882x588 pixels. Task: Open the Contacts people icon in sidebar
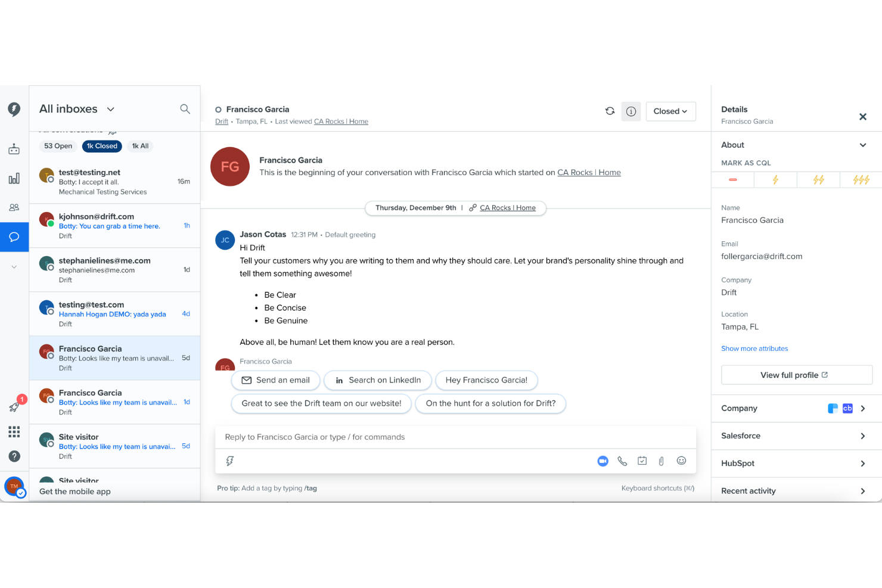pyautogui.click(x=14, y=207)
